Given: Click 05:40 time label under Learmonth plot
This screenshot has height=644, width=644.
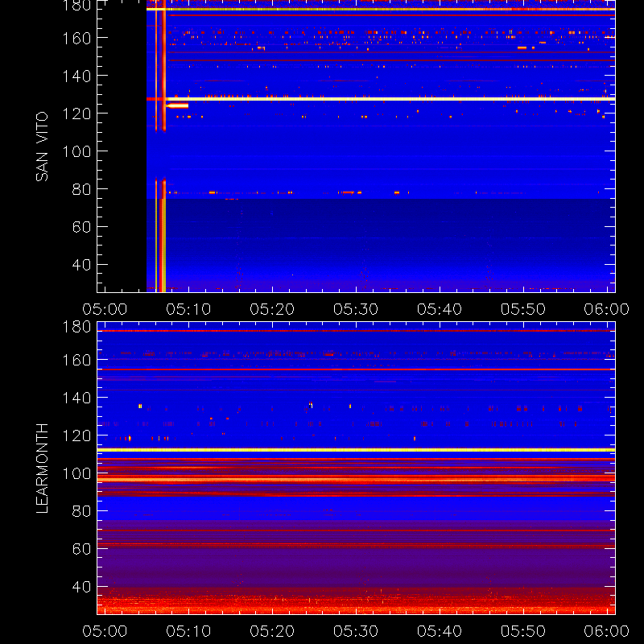Looking at the screenshot, I should click(440, 631).
